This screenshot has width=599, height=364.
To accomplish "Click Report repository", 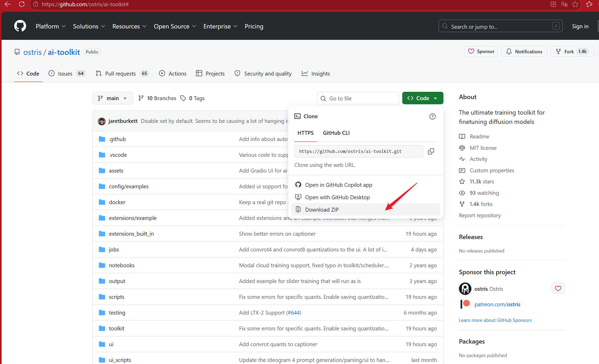I will point(480,215).
